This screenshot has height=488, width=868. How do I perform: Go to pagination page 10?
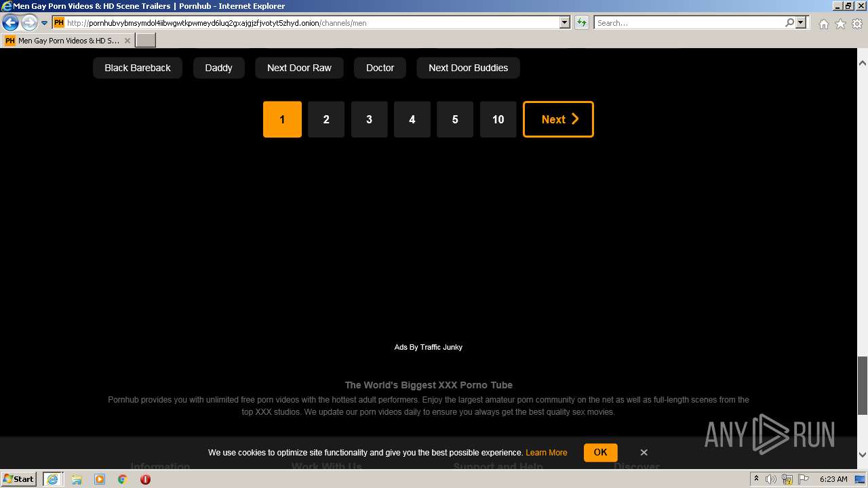498,119
